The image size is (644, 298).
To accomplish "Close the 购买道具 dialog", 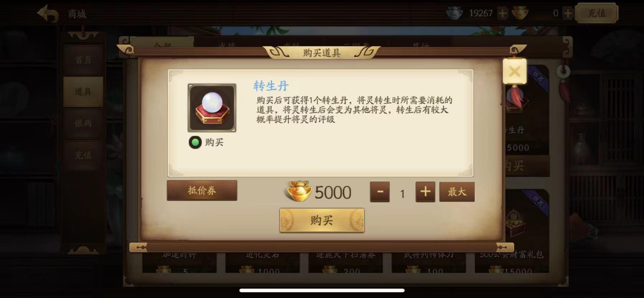I will pos(515,71).
